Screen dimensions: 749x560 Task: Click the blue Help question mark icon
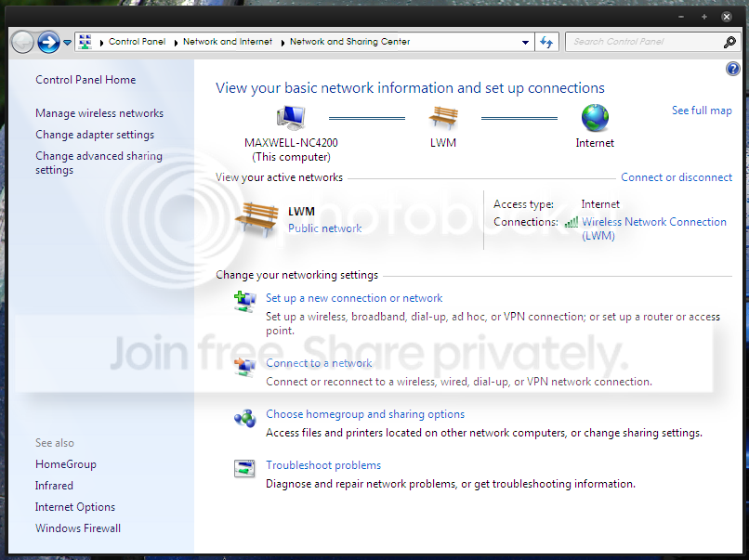(x=733, y=70)
